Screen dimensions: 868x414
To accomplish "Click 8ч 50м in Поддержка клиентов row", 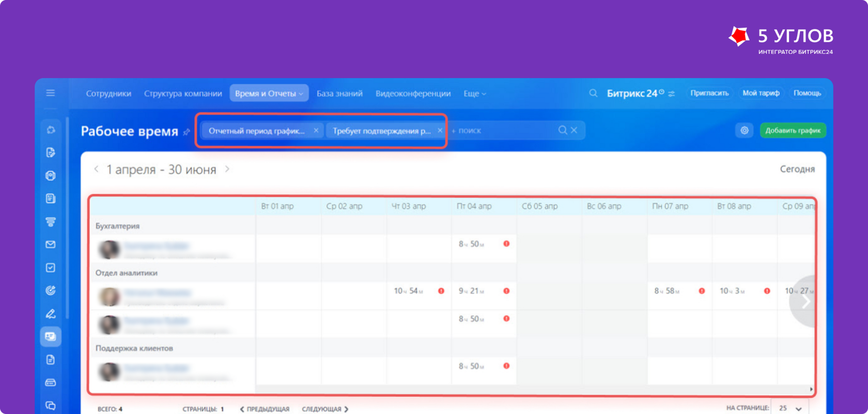I will (x=471, y=366).
